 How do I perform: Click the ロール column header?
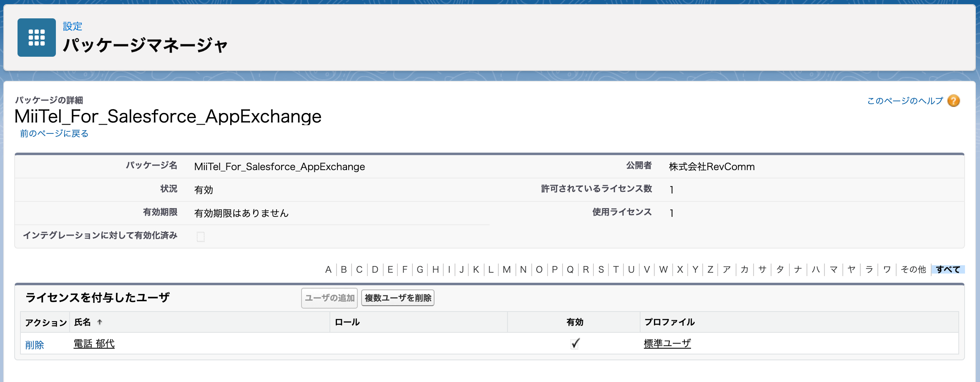pos(347,322)
